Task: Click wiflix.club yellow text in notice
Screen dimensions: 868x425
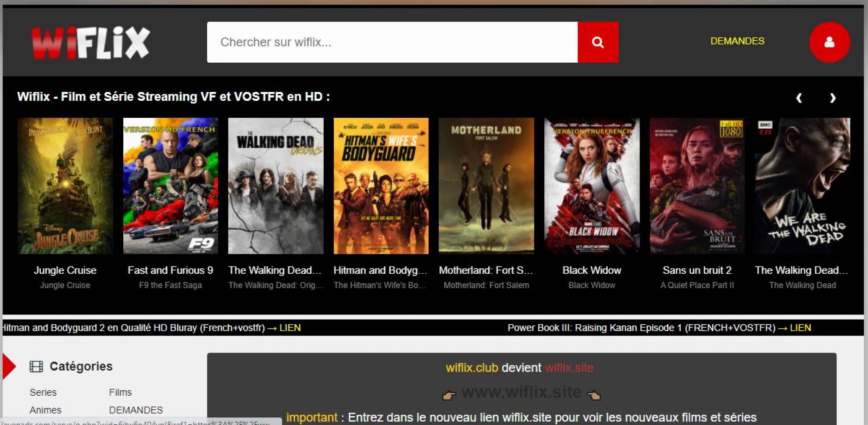Action: tap(472, 368)
